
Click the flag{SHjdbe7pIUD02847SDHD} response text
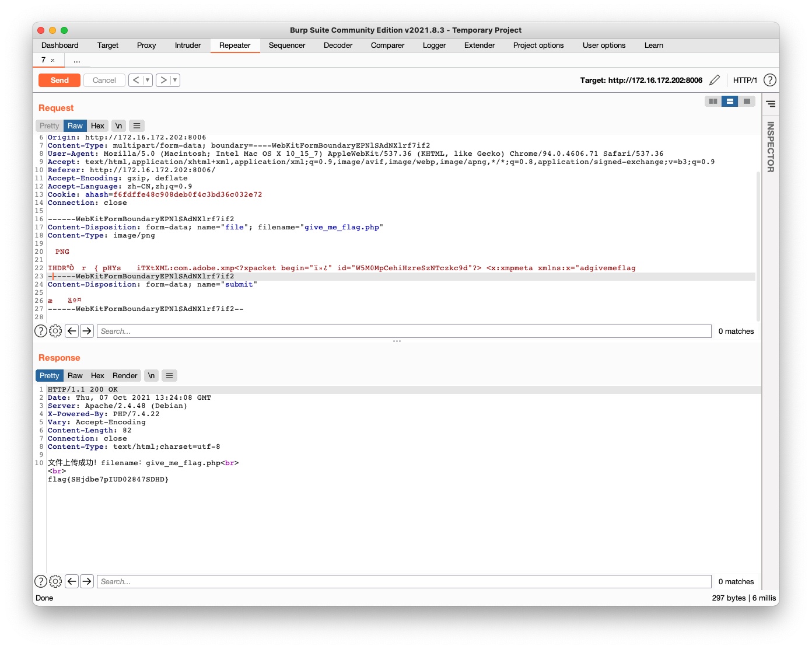point(108,479)
